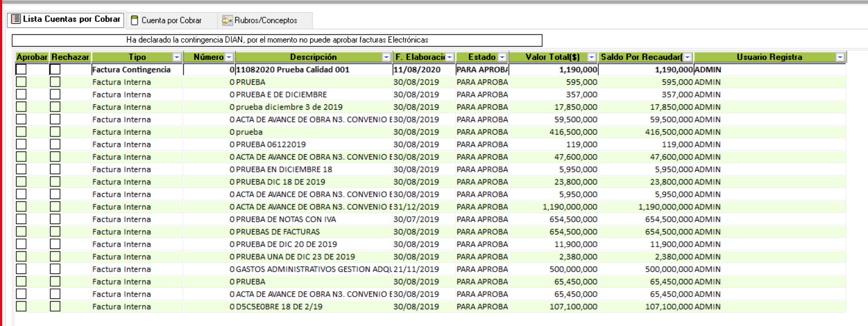
Task: Expand the Estado column filter dropdown
Action: tap(502, 57)
